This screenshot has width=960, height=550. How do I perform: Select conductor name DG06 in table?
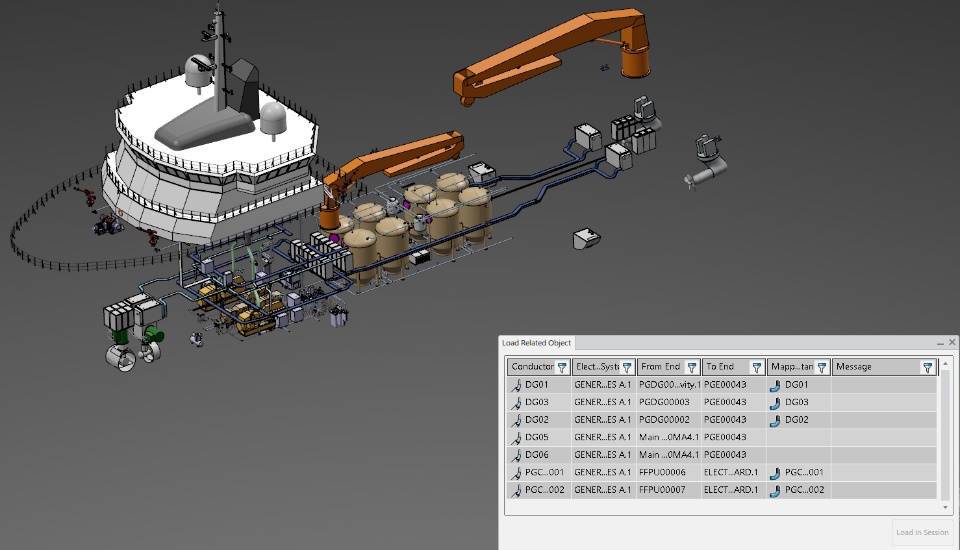tap(537, 454)
